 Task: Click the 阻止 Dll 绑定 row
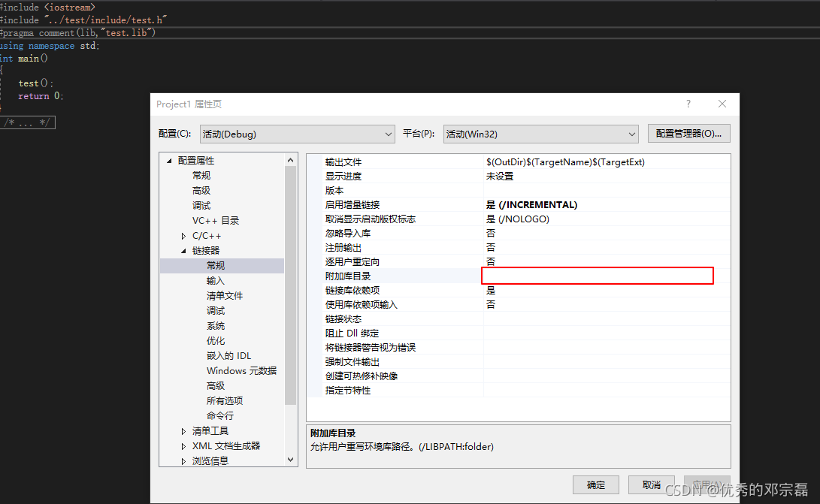(x=519, y=333)
